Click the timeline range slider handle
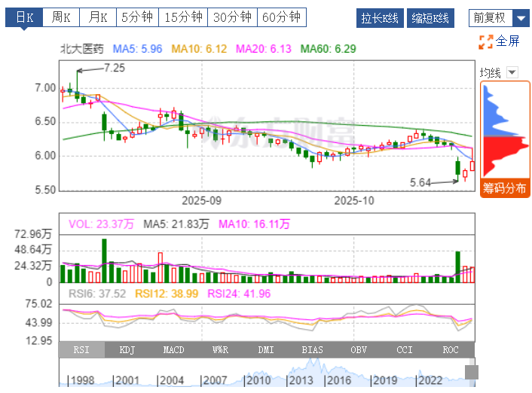The width and height of the screenshot is (532, 393). point(471,373)
